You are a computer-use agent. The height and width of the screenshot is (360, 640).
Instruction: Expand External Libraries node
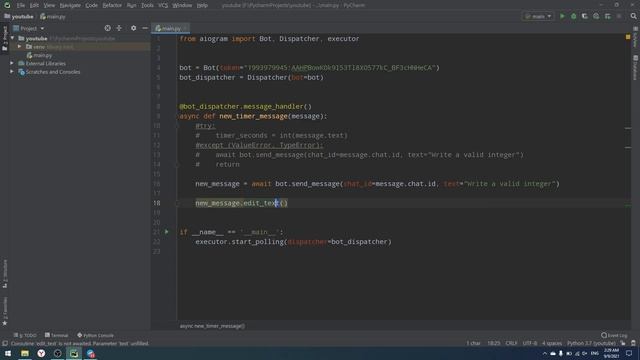12,63
